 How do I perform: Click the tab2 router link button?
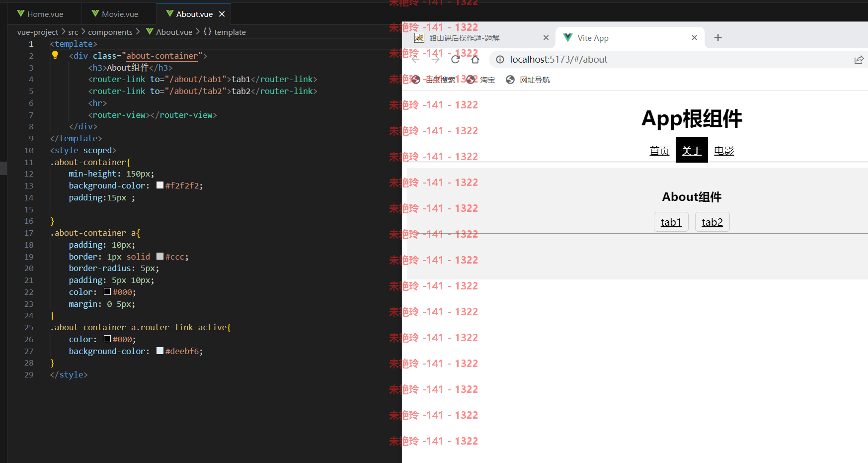point(712,222)
